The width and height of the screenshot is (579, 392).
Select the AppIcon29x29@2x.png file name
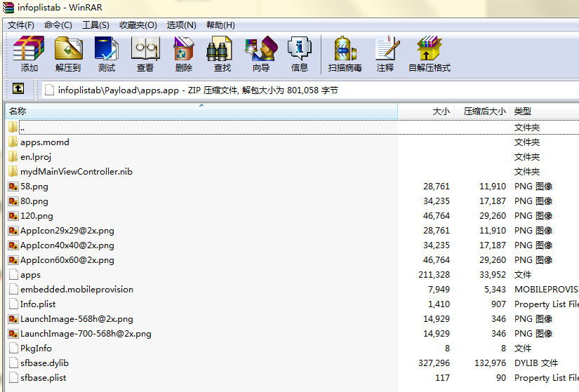[x=67, y=231]
